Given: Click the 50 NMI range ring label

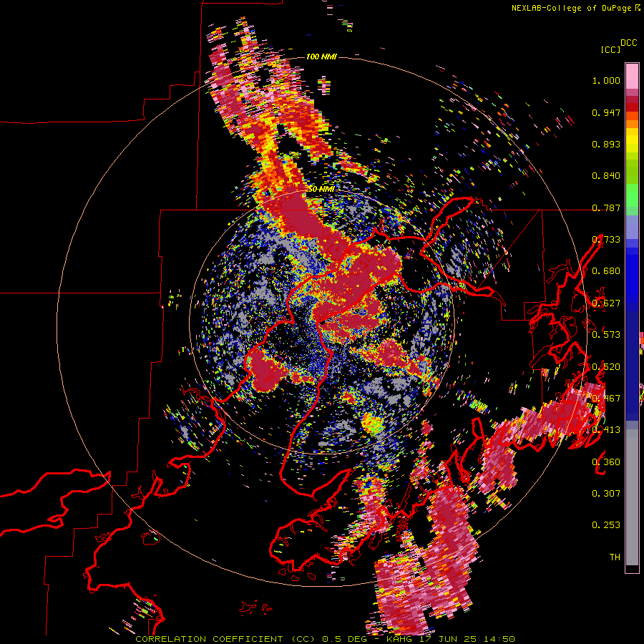Looking at the screenshot, I should 321,189.
